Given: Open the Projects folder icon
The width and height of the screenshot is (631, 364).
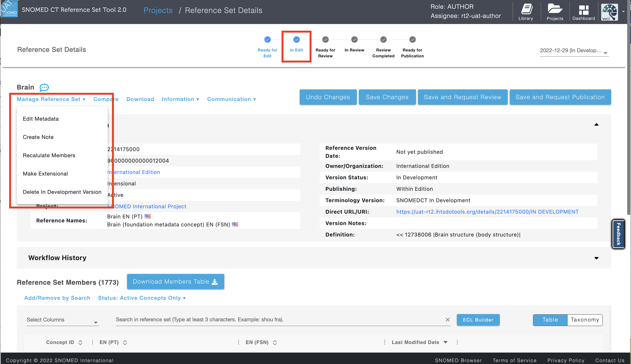Looking at the screenshot, I should pos(555,11).
